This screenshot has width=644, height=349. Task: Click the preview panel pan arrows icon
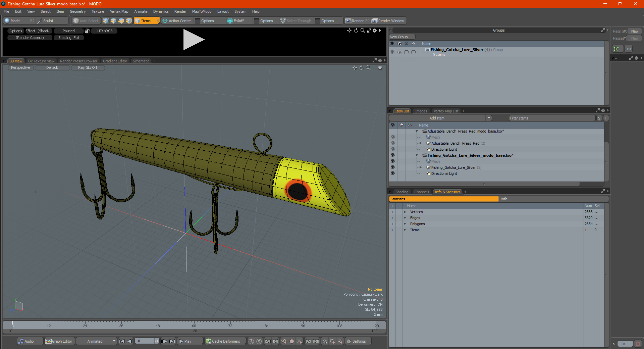[x=350, y=31]
